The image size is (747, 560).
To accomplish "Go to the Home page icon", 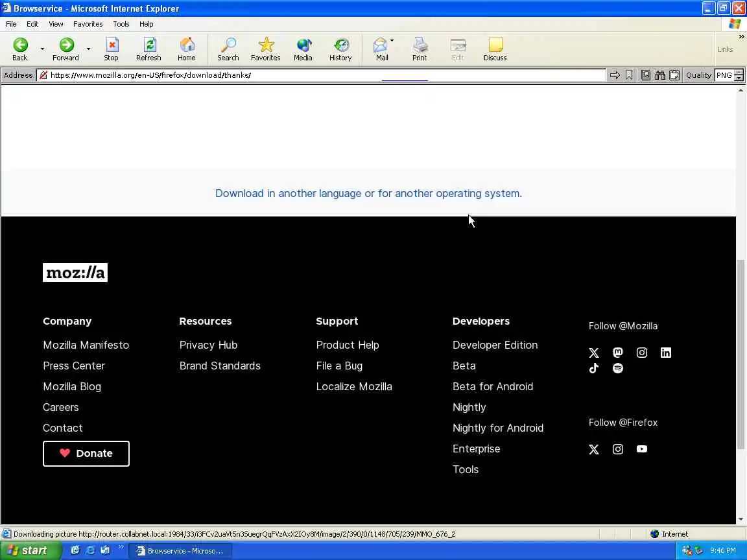I will click(x=186, y=49).
